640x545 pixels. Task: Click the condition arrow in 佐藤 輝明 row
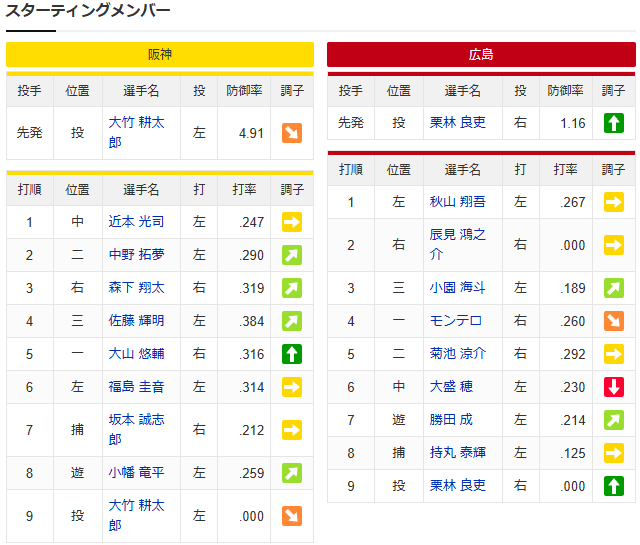tap(292, 321)
